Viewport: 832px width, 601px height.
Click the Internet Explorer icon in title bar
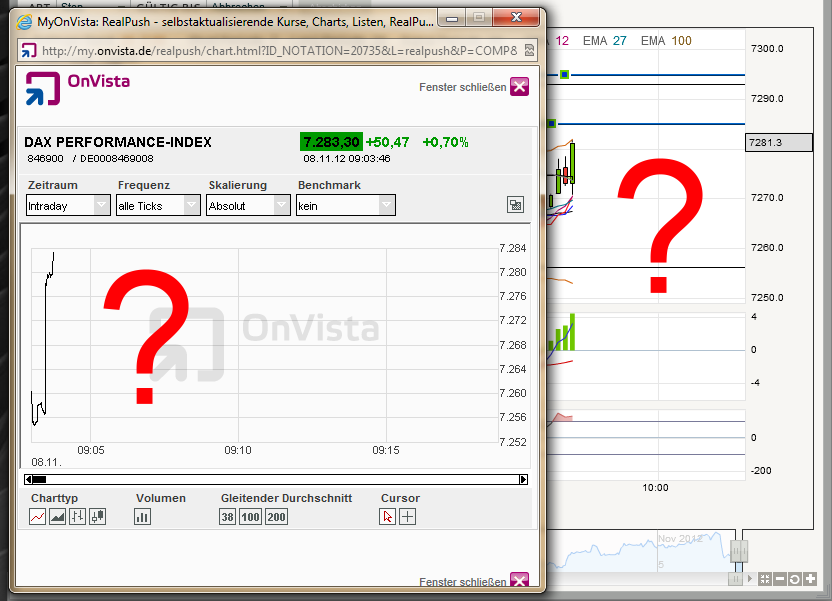[x=24, y=22]
